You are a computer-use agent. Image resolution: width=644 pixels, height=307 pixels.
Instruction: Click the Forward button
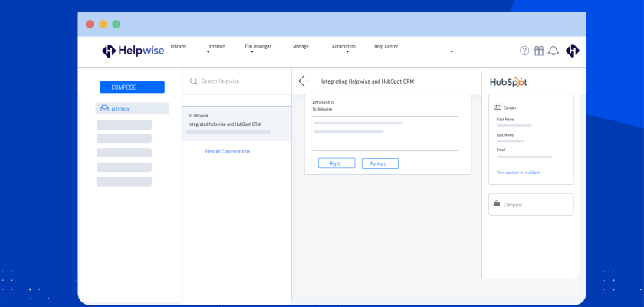coord(379,163)
